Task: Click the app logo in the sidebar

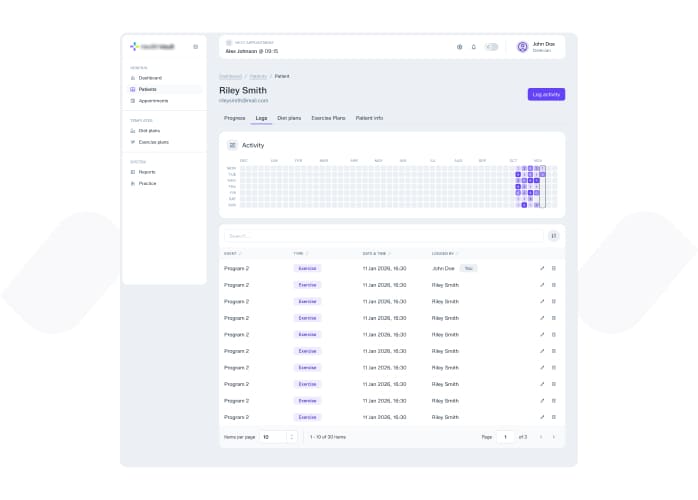Action: coord(152,46)
